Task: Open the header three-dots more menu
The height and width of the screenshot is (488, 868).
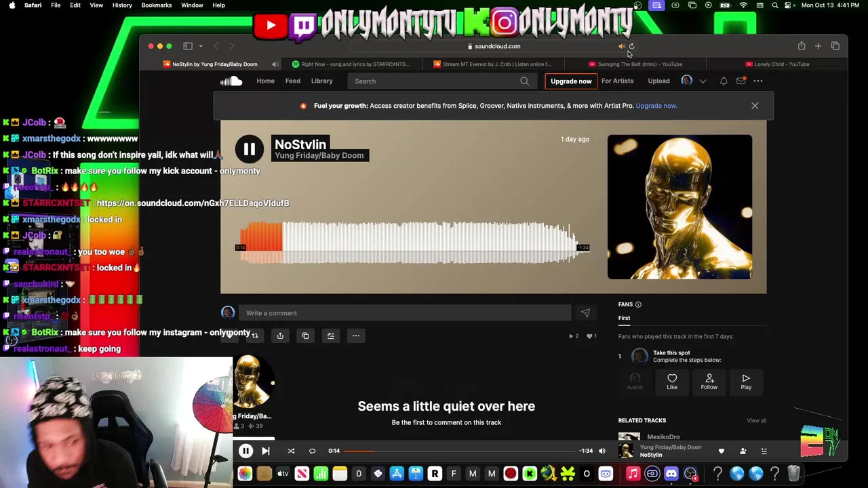Action: [x=758, y=81]
